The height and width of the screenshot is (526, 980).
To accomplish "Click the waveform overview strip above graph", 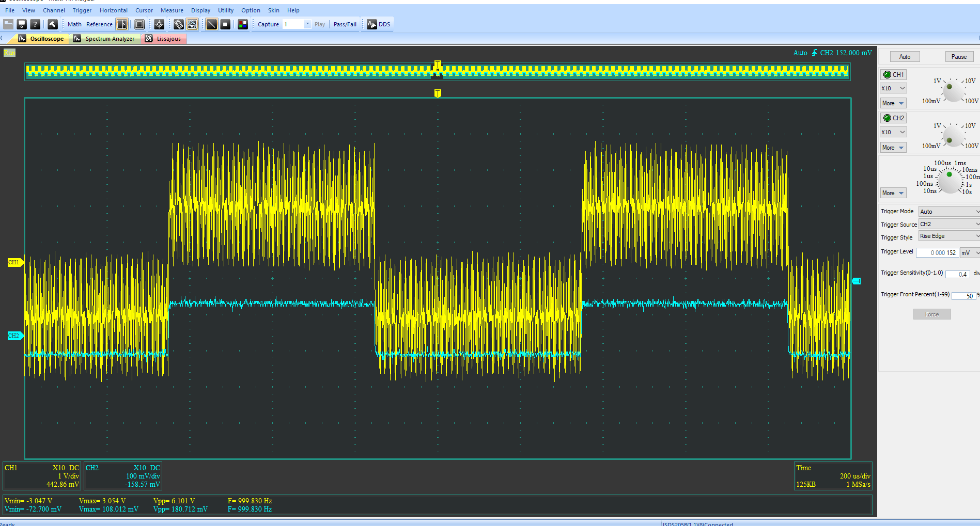I will tap(438, 72).
